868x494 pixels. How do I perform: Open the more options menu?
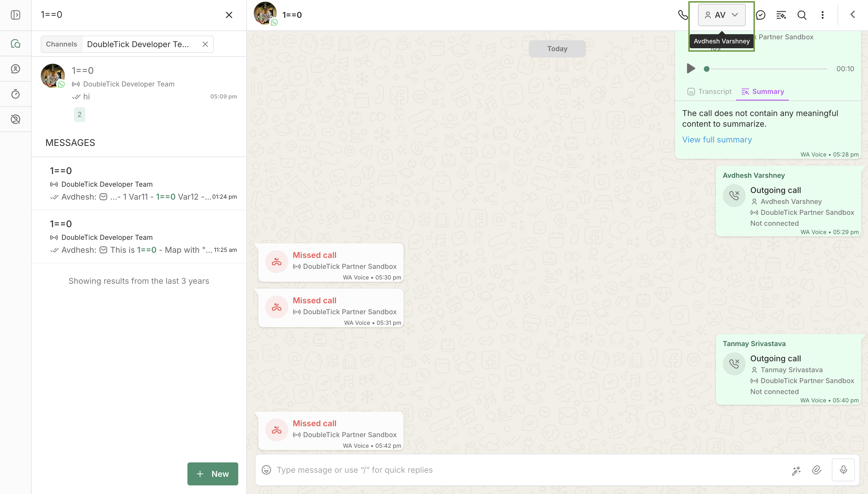(823, 15)
